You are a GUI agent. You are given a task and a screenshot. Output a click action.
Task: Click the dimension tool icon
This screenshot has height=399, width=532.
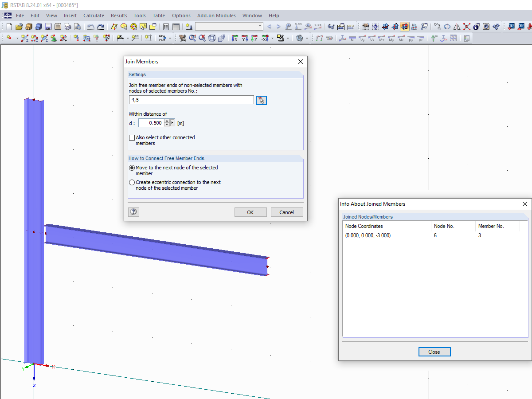tap(120, 39)
